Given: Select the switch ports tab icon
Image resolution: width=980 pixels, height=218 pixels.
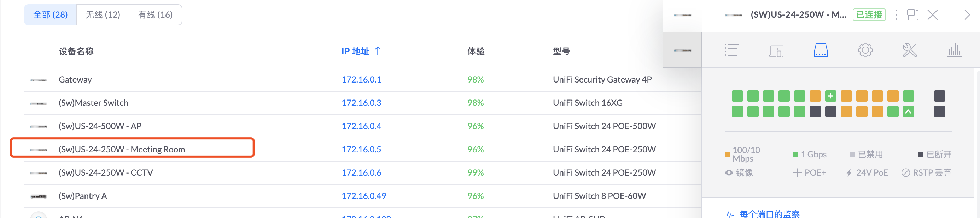Looking at the screenshot, I should 821,50.
